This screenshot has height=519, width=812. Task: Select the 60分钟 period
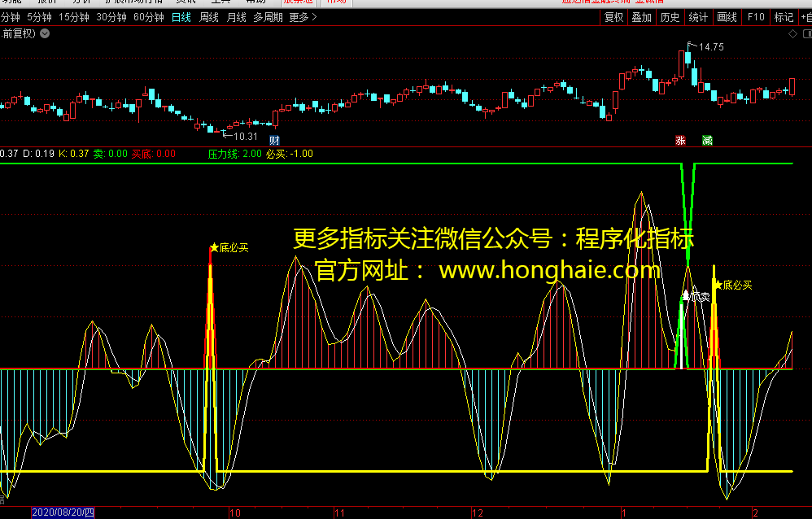(x=148, y=17)
